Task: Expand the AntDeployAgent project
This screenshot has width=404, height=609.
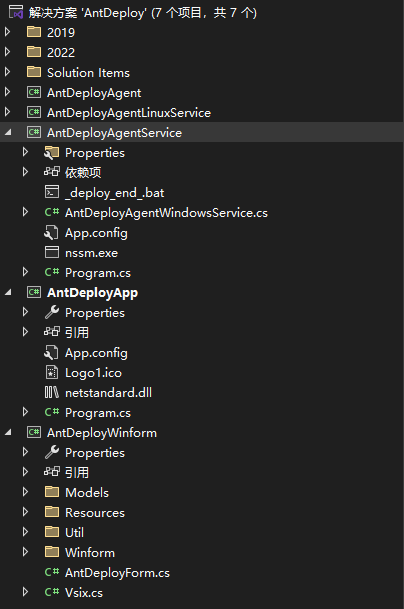Action: (7, 92)
